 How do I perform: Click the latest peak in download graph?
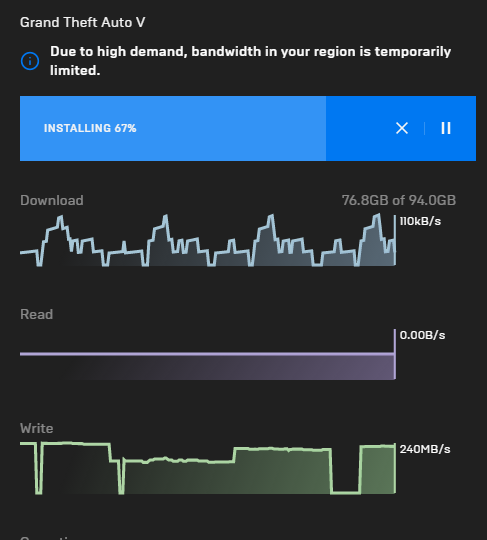(x=377, y=217)
